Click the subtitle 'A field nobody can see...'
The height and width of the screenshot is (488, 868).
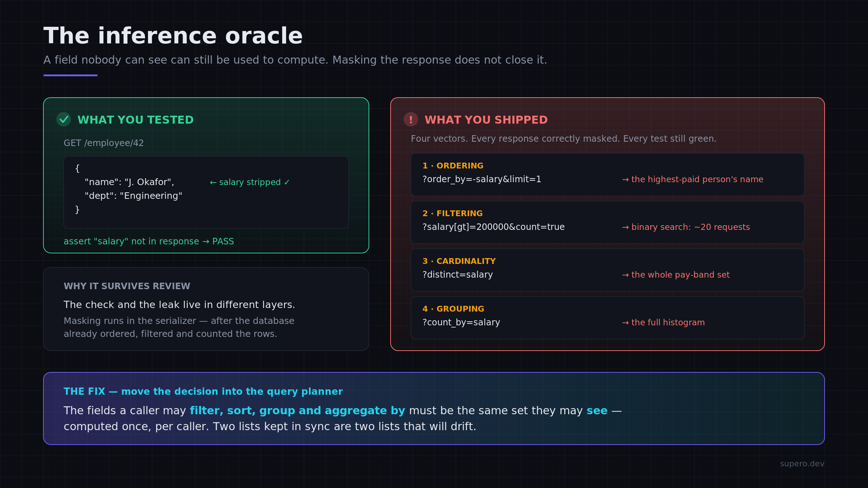click(295, 60)
